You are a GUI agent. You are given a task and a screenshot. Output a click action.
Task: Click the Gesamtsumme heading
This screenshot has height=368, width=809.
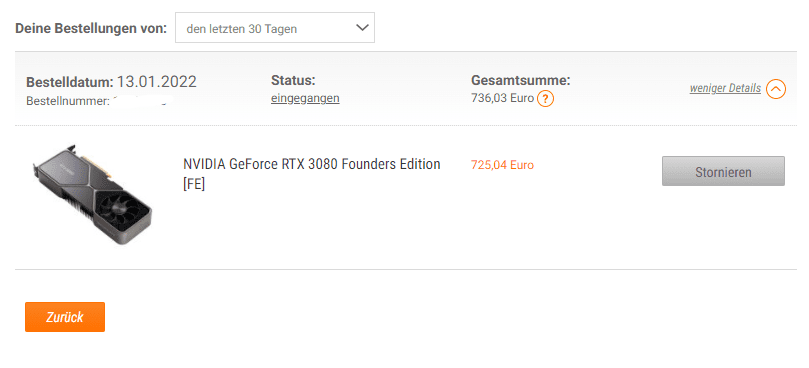[521, 81]
